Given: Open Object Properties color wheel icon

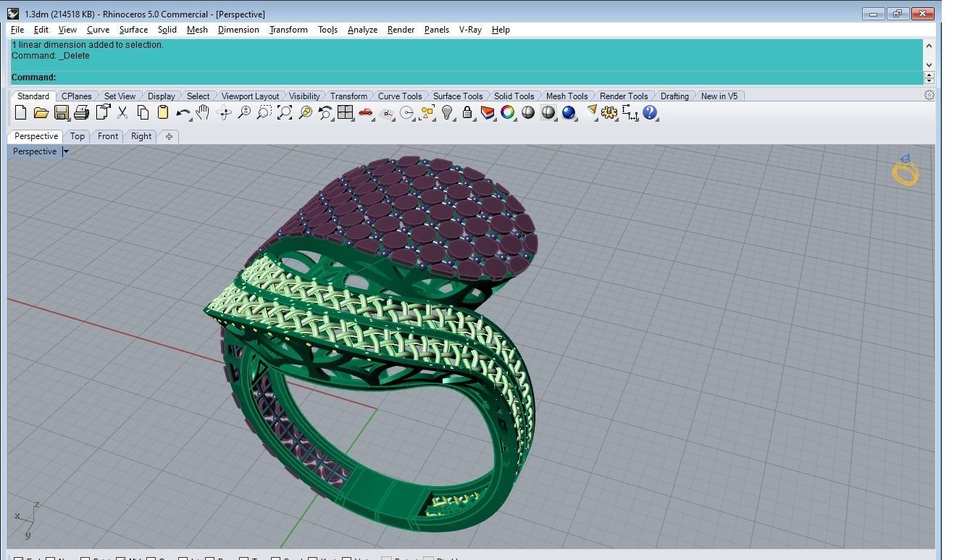Looking at the screenshot, I should [508, 112].
